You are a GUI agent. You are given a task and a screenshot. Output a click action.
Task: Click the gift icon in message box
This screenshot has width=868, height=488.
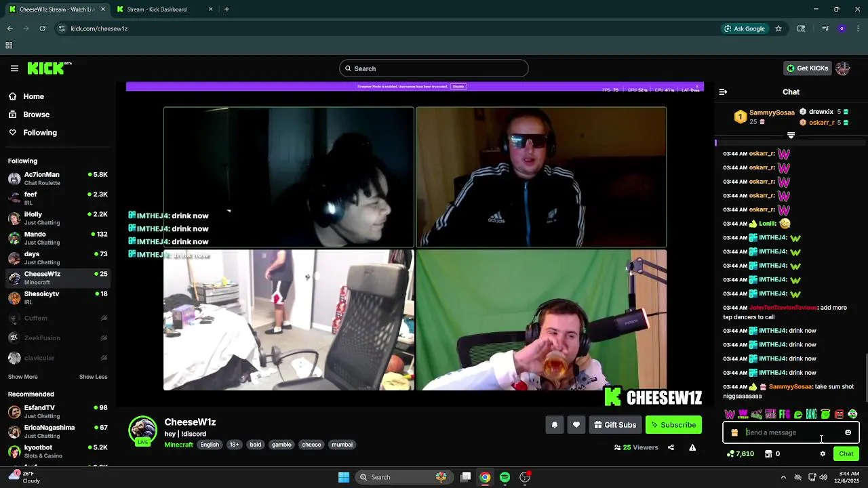734,432
